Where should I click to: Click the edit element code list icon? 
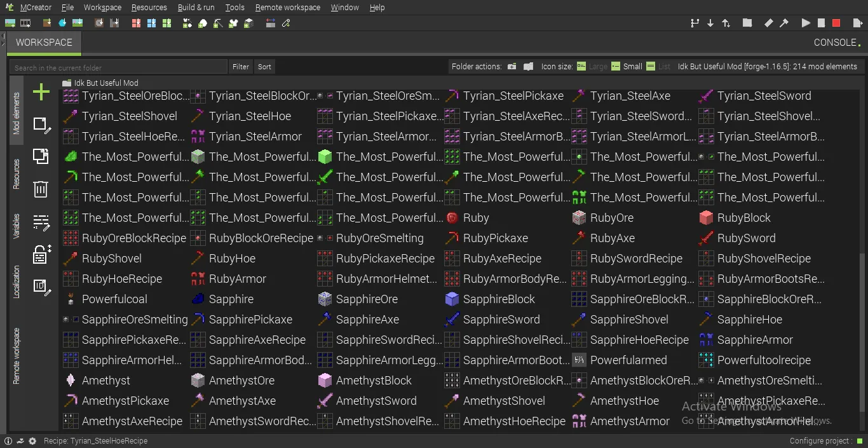point(41,222)
